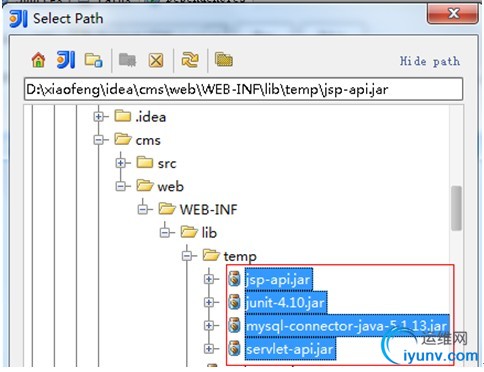Click the open folder icon of web

coord(145,185)
